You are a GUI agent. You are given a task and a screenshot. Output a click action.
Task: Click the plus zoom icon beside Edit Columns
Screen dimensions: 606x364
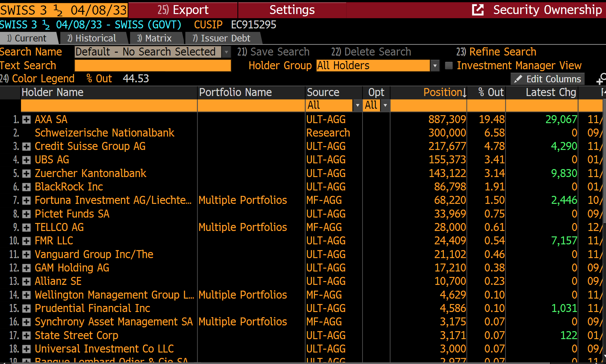pos(601,79)
